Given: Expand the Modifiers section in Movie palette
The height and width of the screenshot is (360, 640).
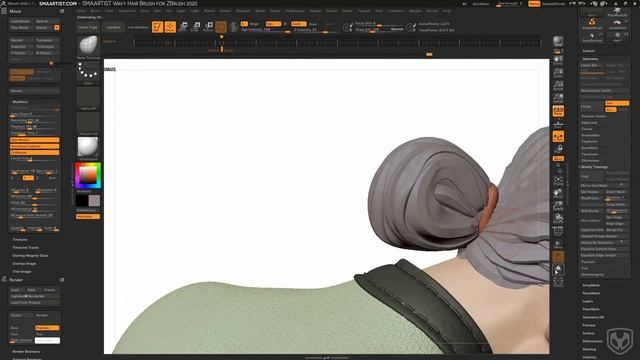Looking at the screenshot, I should pyautogui.click(x=20, y=102).
